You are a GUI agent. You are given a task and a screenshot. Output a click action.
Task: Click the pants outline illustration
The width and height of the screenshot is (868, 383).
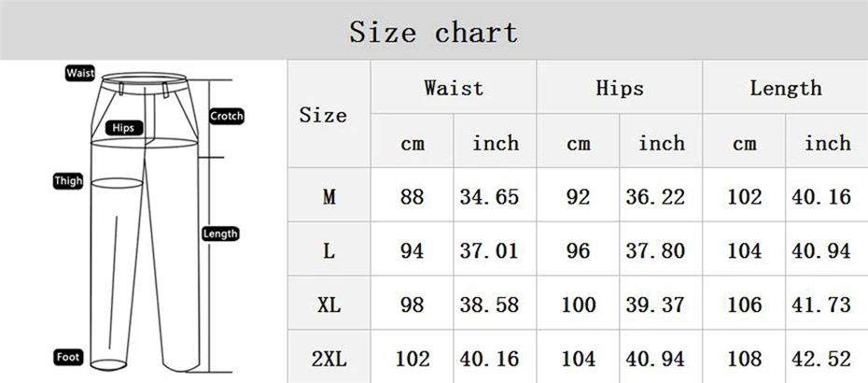145,221
